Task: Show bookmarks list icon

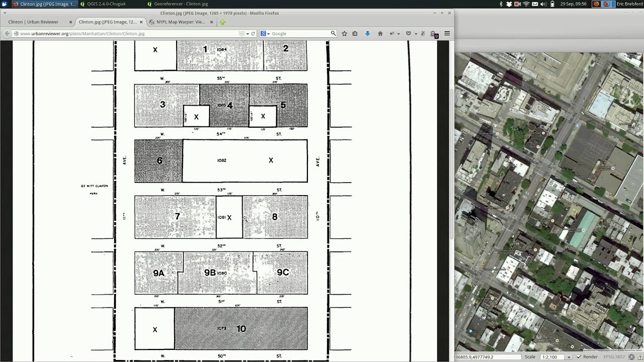Action: [x=355, y=34]
